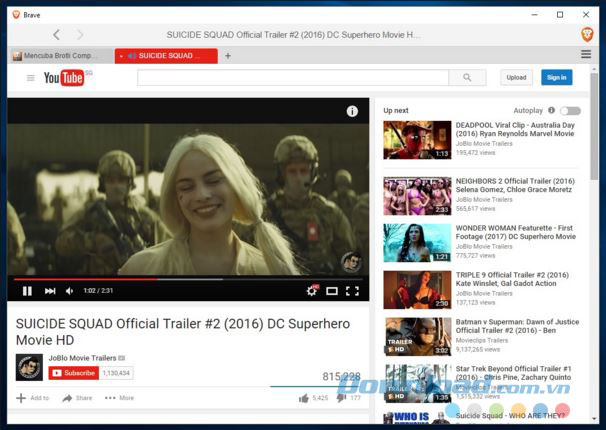Pause the video

(x=27, y=291)
